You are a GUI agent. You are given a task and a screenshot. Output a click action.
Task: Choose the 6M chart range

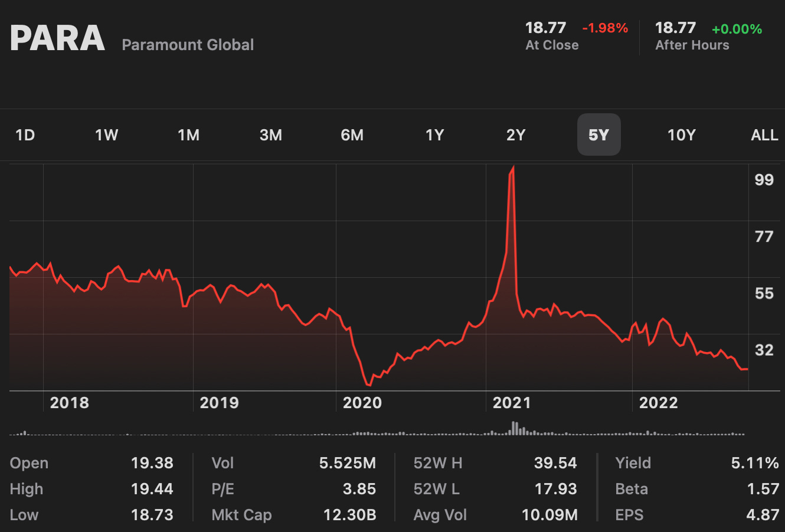coord(352,135)
